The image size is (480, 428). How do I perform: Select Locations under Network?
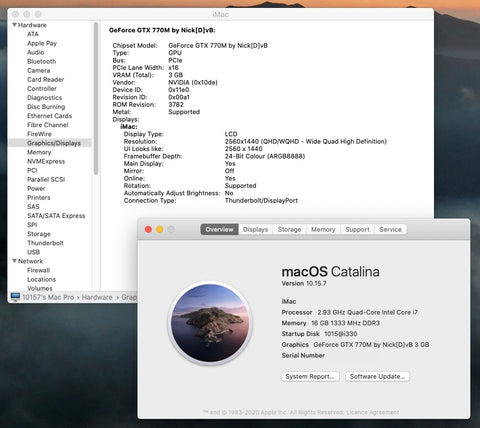[x=42, y=279]
